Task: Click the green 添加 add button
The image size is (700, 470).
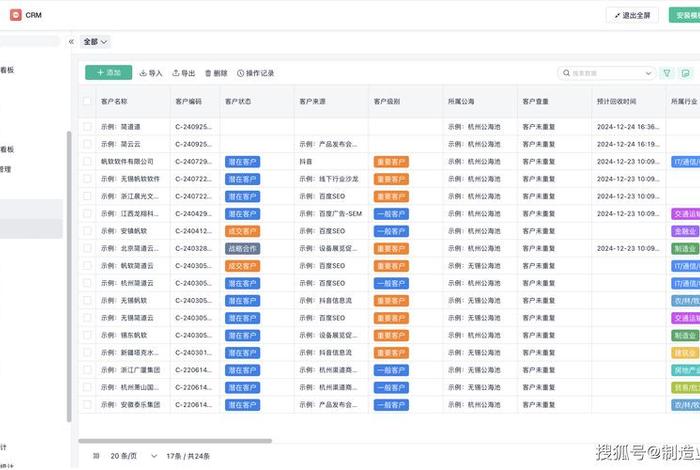Action: pos(108,72)
